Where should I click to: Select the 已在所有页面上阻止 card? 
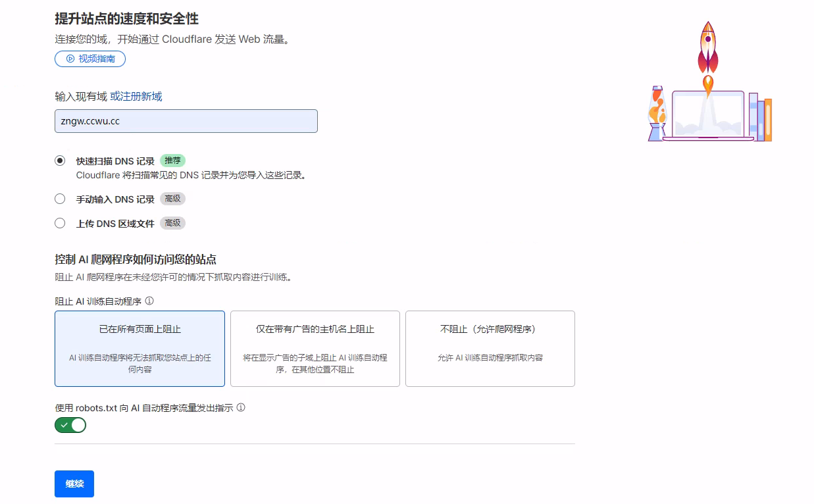[140, 348]
